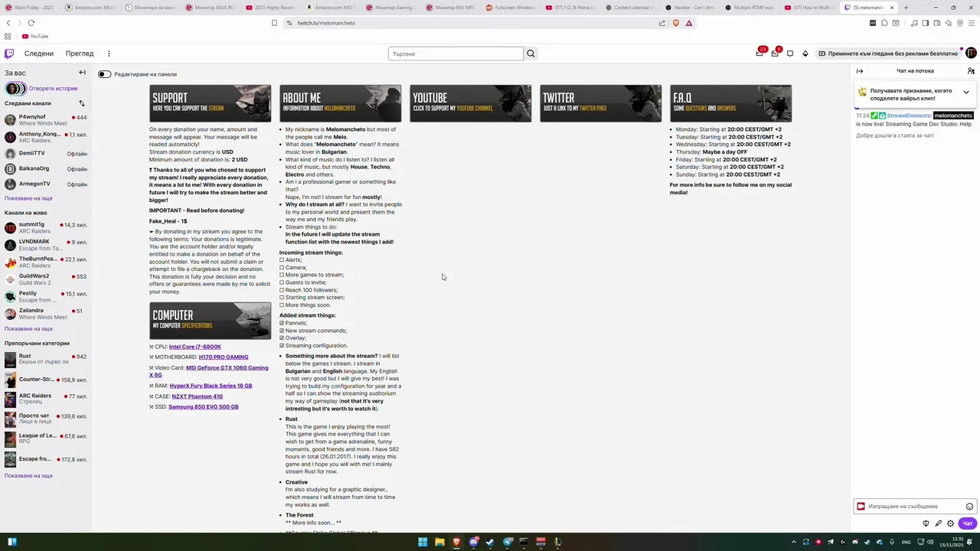The width and height of the screenshot is (980, 551).
Task: Click the browser reload button
Action: [31, 23]
